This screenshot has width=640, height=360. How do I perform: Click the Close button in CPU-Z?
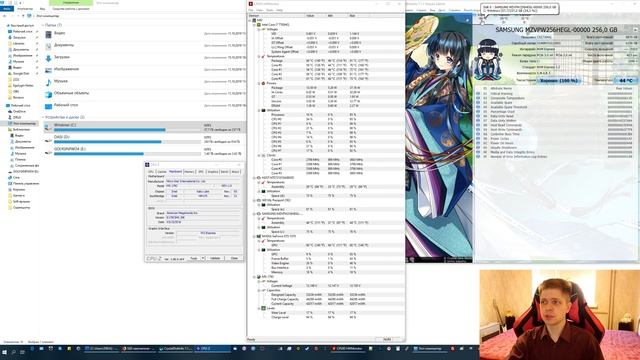234,258
